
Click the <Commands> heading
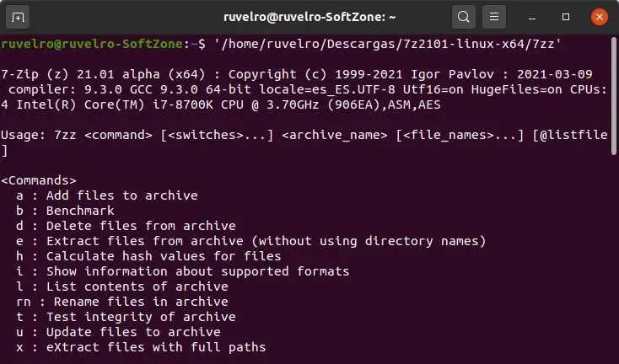tap(39, 180)
